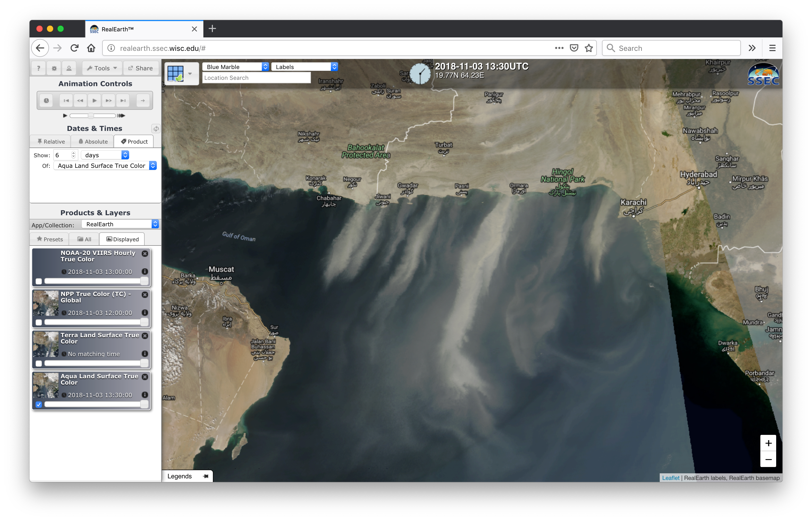Viewport: 812px width, 521px height.
Task: Show info for Aqua Land Surface layer
Action: (x=145, y=395)
